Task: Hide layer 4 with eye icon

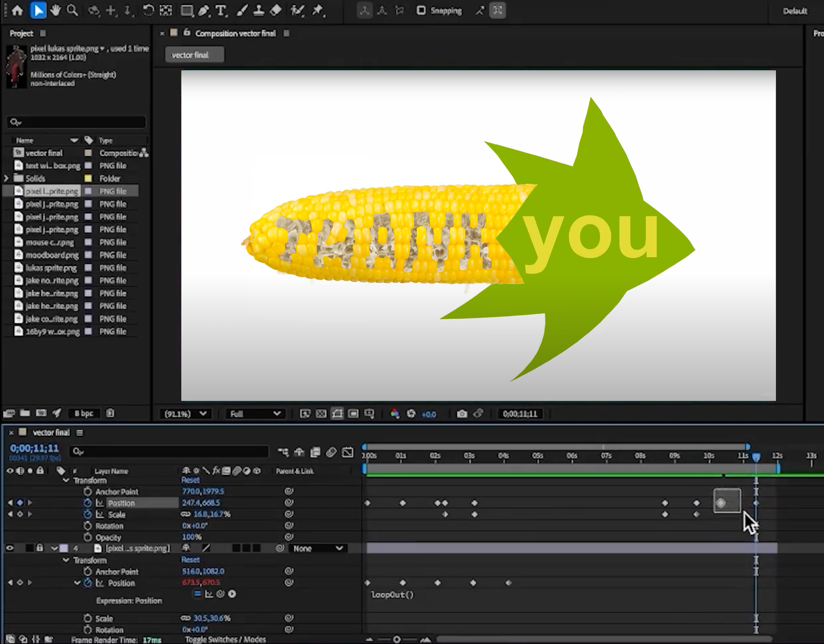Action: pyautogui.click(x=10, y=548)
